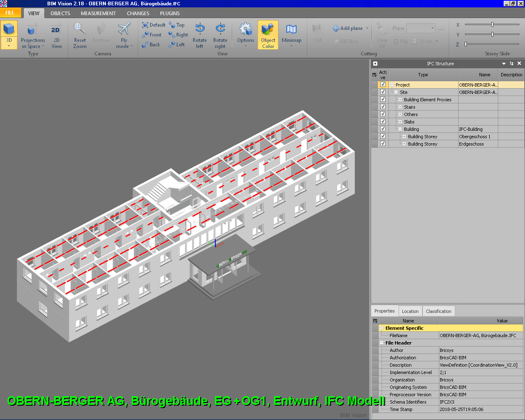Viewport: 525px width, 420px height.
Task: Set camera to Left view
Action: (x=177, y=45)
